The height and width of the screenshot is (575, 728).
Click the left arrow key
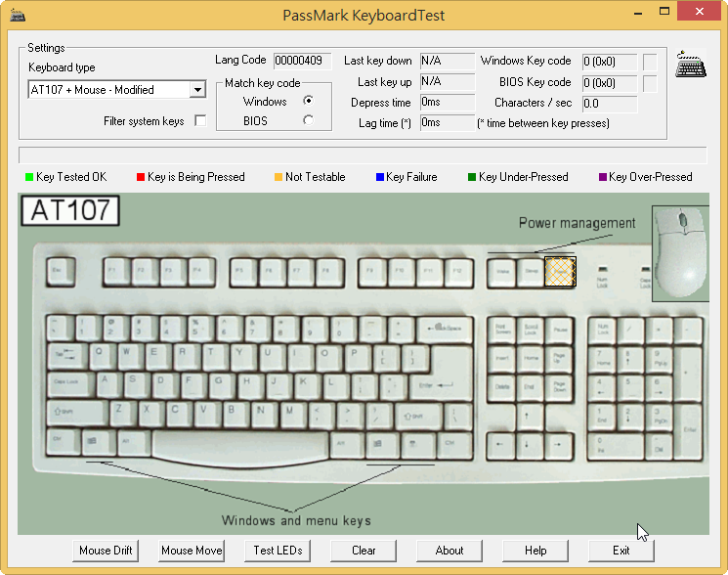501,445
